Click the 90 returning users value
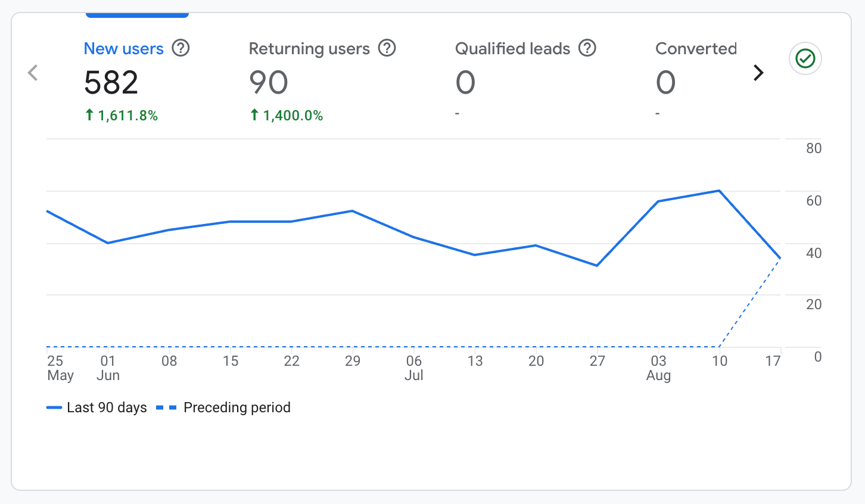 [269, 82]
